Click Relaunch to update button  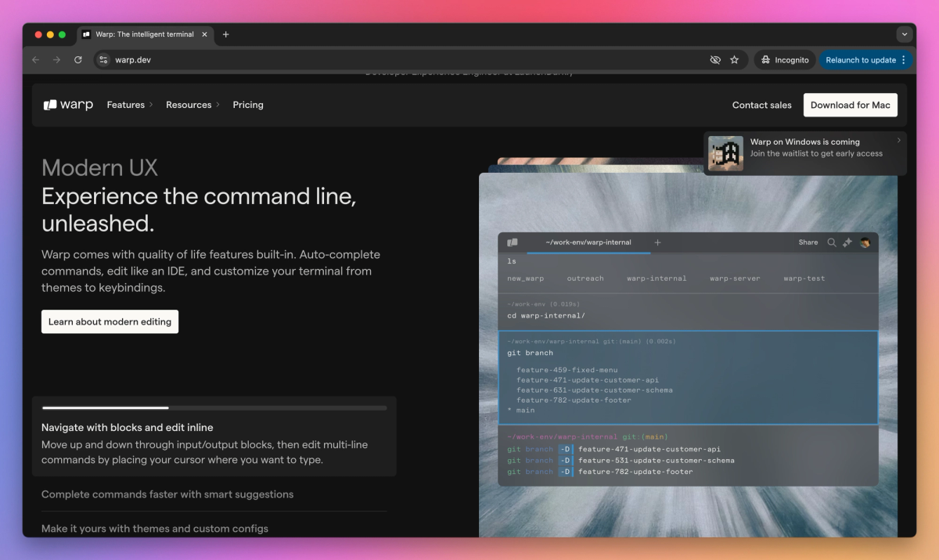point(861,59)
